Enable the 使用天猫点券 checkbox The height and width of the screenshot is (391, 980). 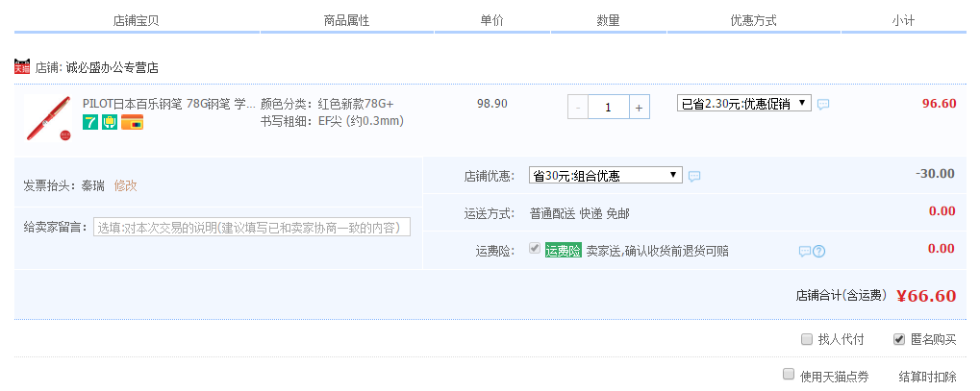pos(789,374)
